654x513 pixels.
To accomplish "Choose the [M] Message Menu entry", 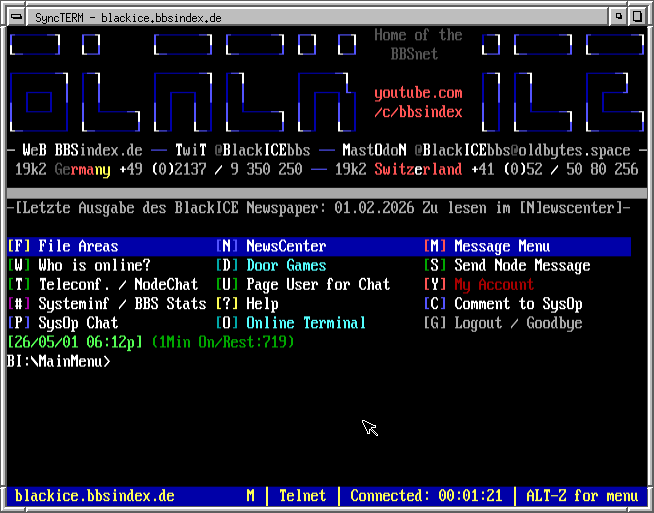I will point(487,246).
